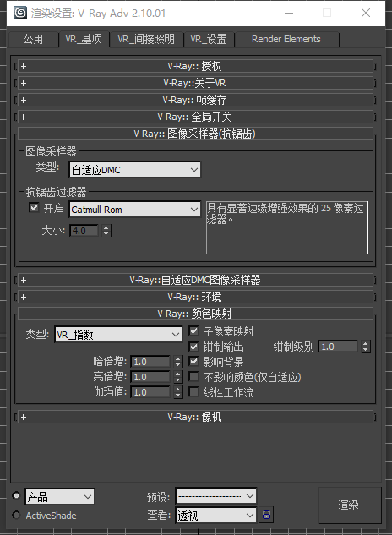Open the VR_设置 tab

click(x=209, y=39)
